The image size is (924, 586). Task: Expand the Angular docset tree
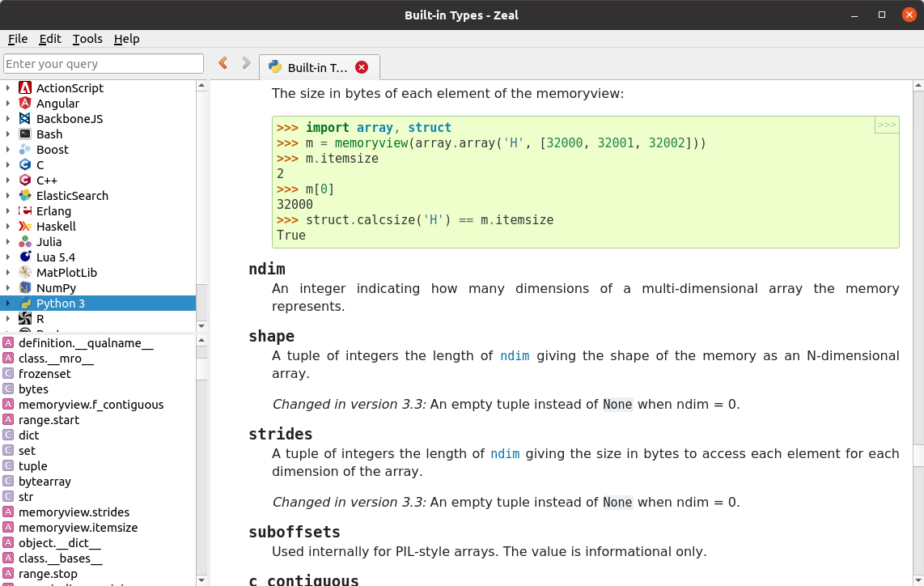click(x=7, y=103)
